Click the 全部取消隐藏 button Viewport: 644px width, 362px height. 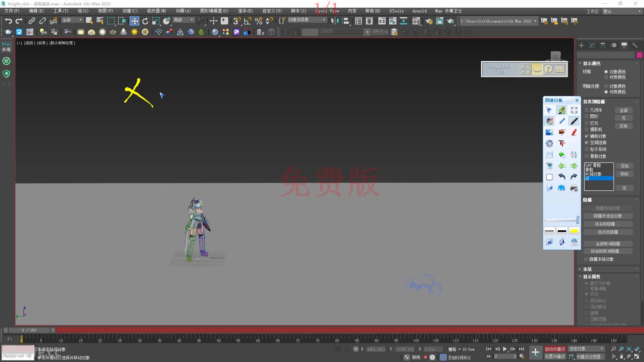tap(608, 244)
